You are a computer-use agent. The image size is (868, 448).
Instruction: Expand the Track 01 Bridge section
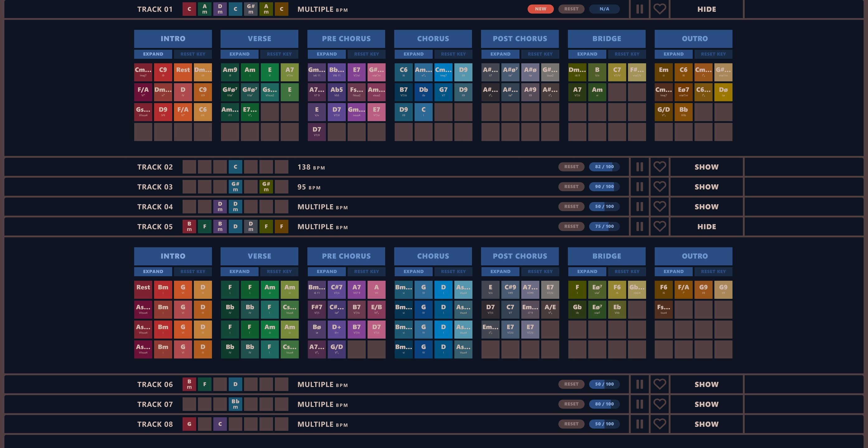pos(587,54)
